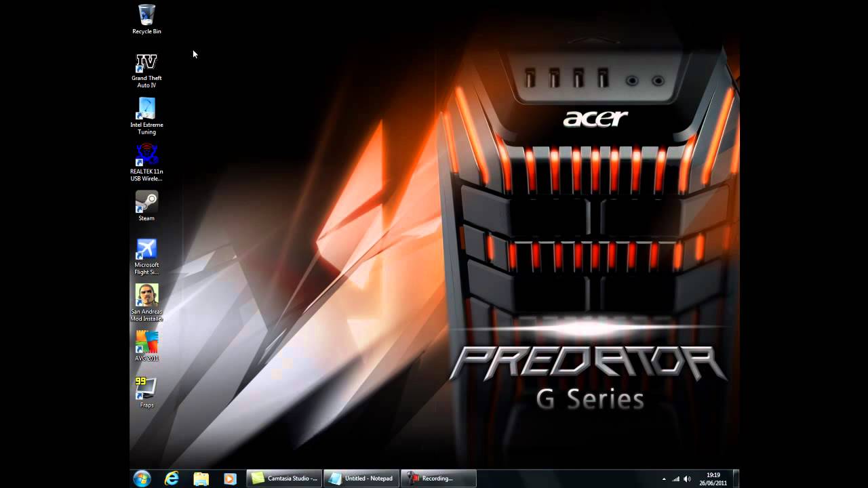
Task: Select the Grand Theft Auto IV shortcut
Action: (x=146, y=70)
